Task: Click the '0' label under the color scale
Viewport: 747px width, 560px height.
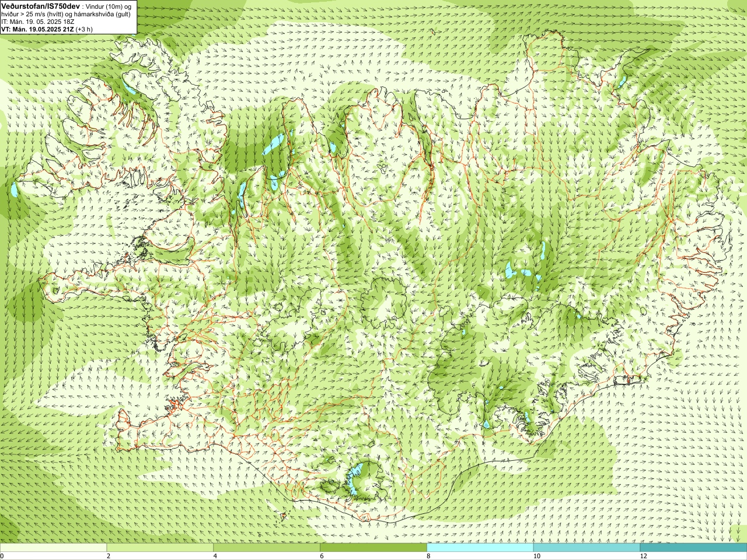Action: click(x=2, y=556)
